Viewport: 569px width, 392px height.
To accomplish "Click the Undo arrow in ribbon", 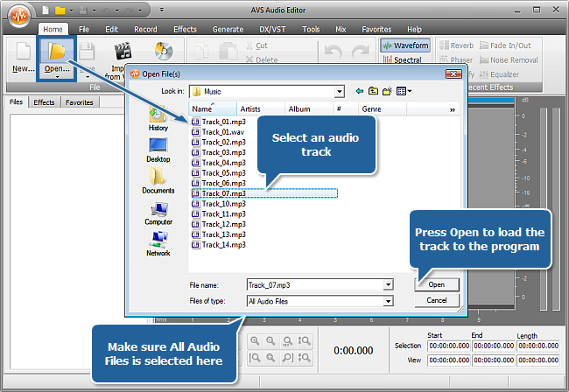I will click(x=333, y=52).
